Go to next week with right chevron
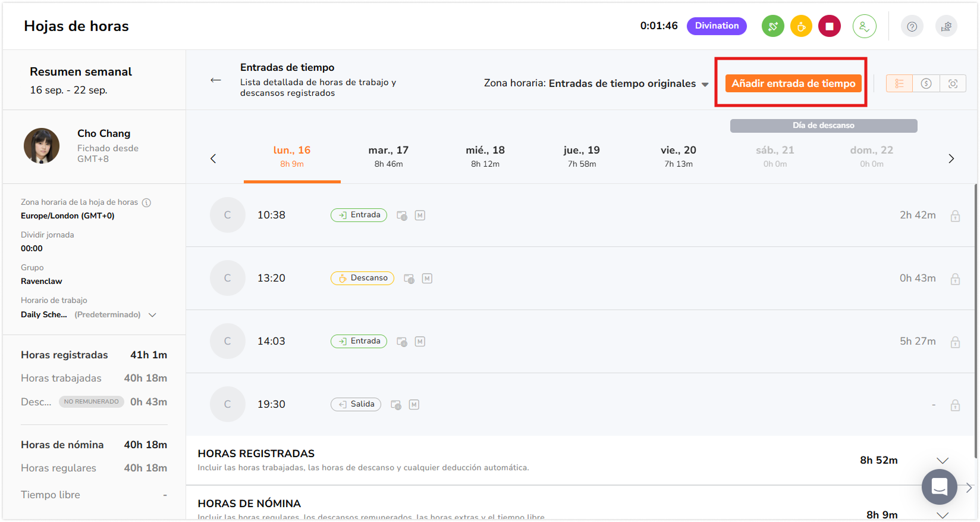 951,158
